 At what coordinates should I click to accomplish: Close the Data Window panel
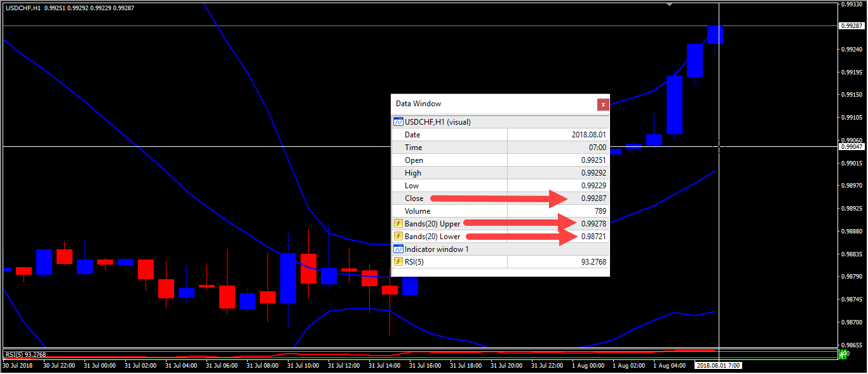603,105
